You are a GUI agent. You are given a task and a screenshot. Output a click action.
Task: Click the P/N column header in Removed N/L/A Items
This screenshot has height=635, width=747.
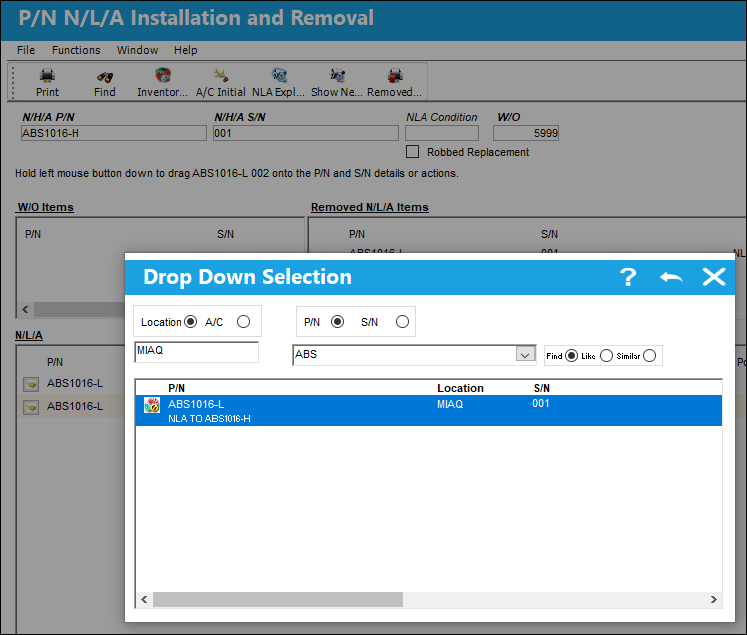[357, 234]
